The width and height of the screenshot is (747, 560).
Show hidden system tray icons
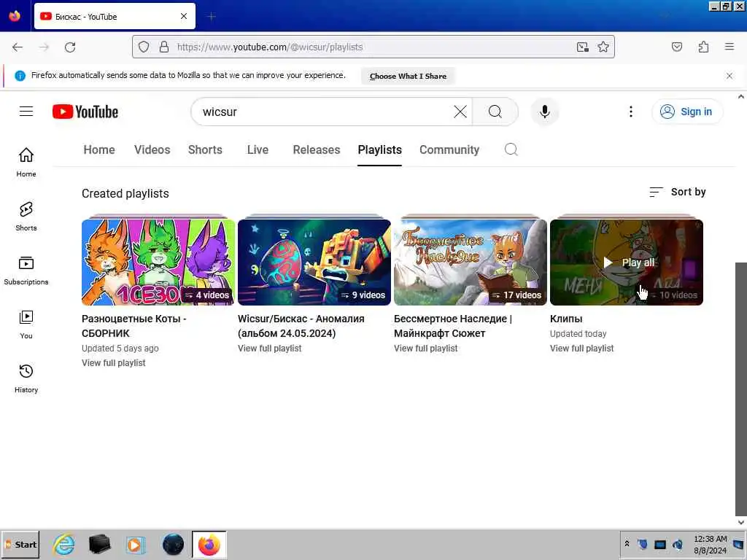(627, 544)
